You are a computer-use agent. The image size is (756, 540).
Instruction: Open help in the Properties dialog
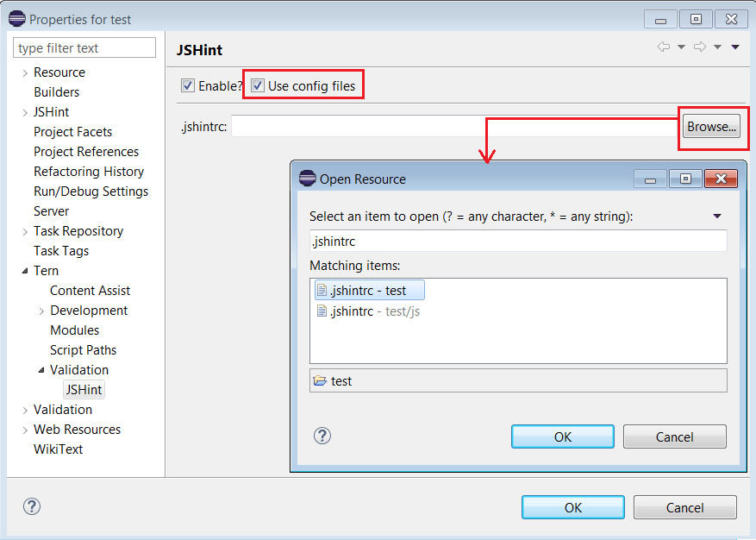click(31, 507)
